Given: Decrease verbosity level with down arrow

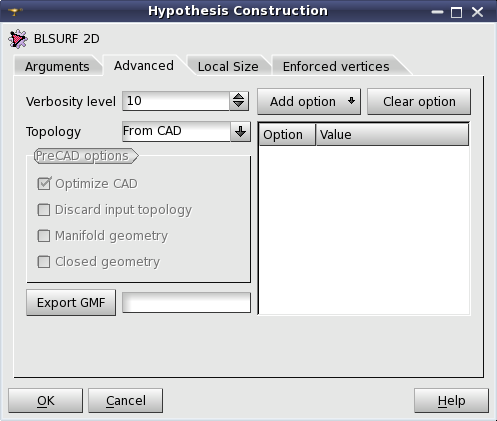Looking at the screenshot, I should coord(238,105).
